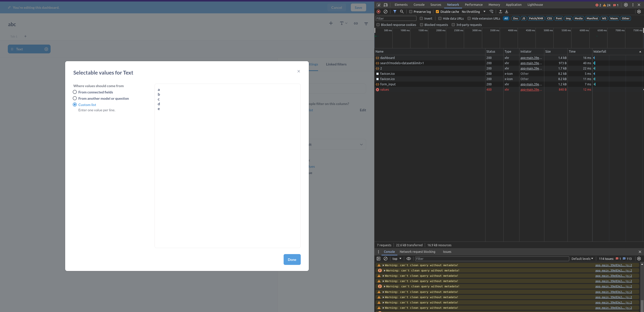The image size is (644, 312).
Task: Export HAR file via download icon
Action: [x=506, y=12]
